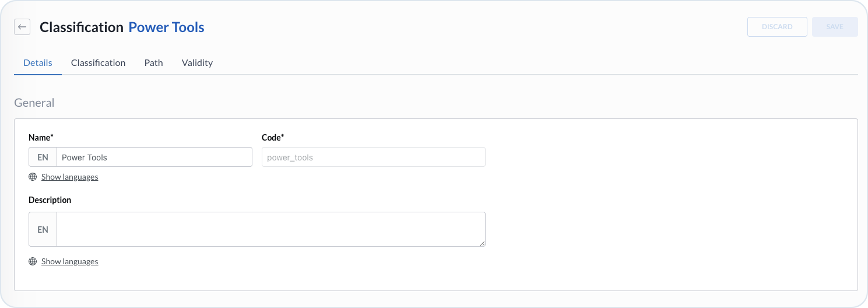Select the Path tab
The height and width of the screenshot is (308, 868).
(153, 63)
